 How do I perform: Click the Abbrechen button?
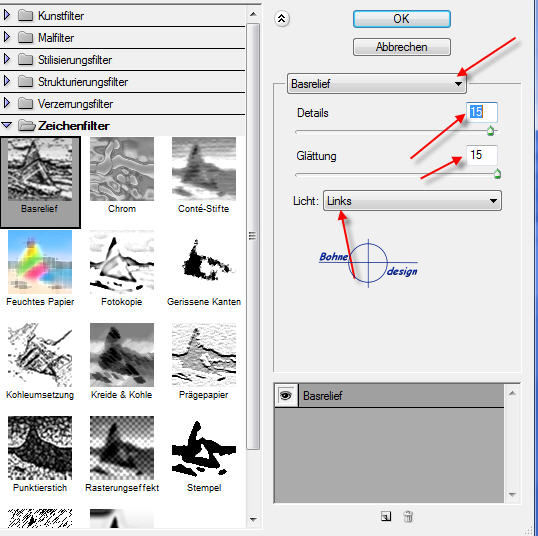tap(401, 47)
